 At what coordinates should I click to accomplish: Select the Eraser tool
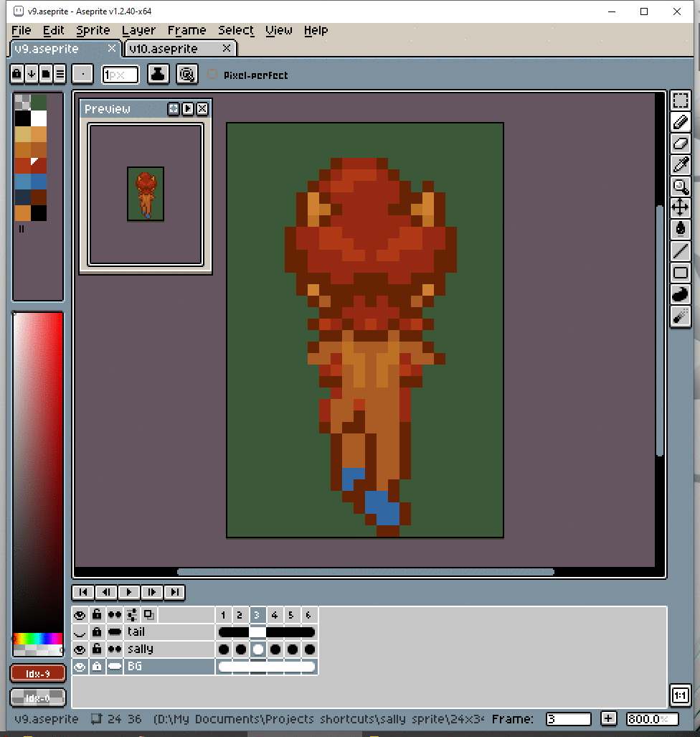pyautogui.click(x=680, y=143)
